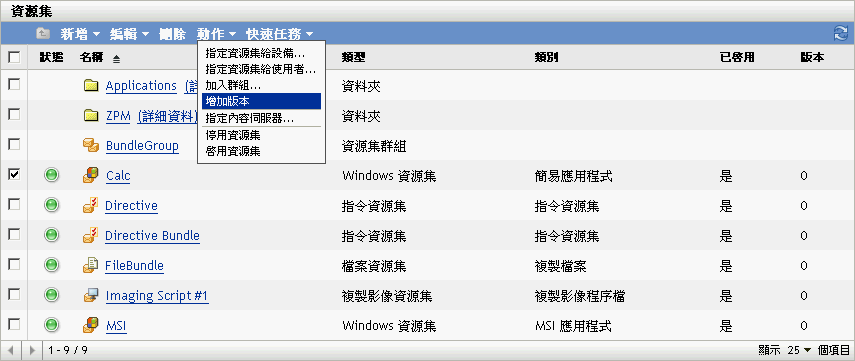The width and height of the screenshot is (855, 361).
Task: Click green status icon for Imaging Script #1
Action: pyautogui.click(x=51, y=296)
